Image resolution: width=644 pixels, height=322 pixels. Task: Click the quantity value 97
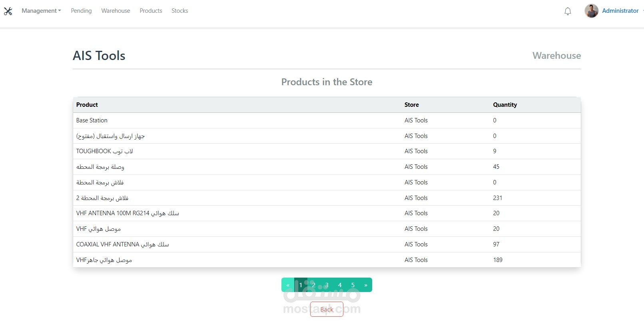click(496, 244)
